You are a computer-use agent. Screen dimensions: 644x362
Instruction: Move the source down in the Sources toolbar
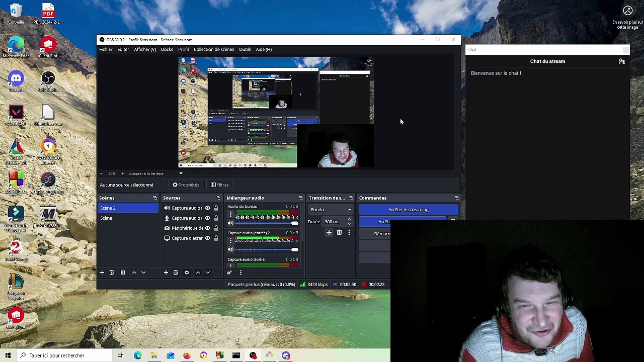(x=207, y=273)
